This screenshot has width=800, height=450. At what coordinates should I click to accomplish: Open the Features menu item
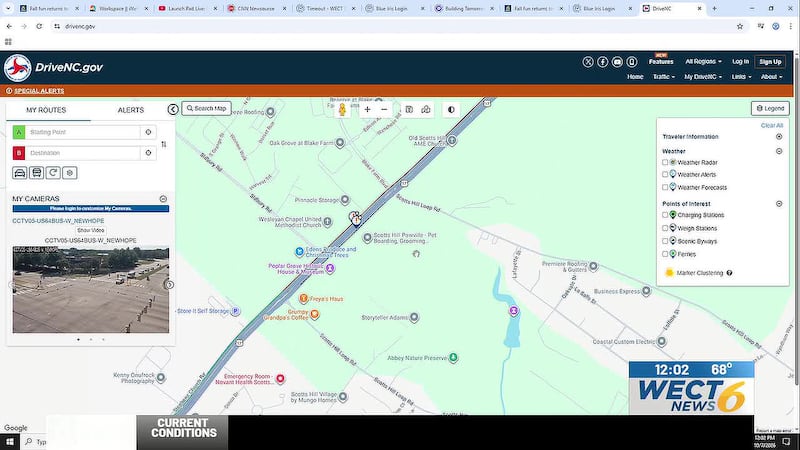[x=661, y=62]
